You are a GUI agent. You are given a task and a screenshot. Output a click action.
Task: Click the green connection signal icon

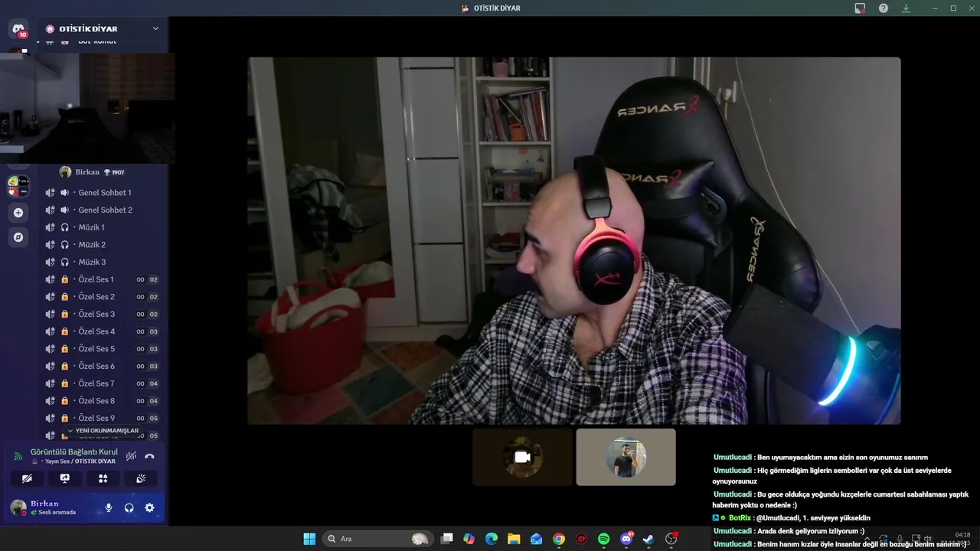click(18, 456)
